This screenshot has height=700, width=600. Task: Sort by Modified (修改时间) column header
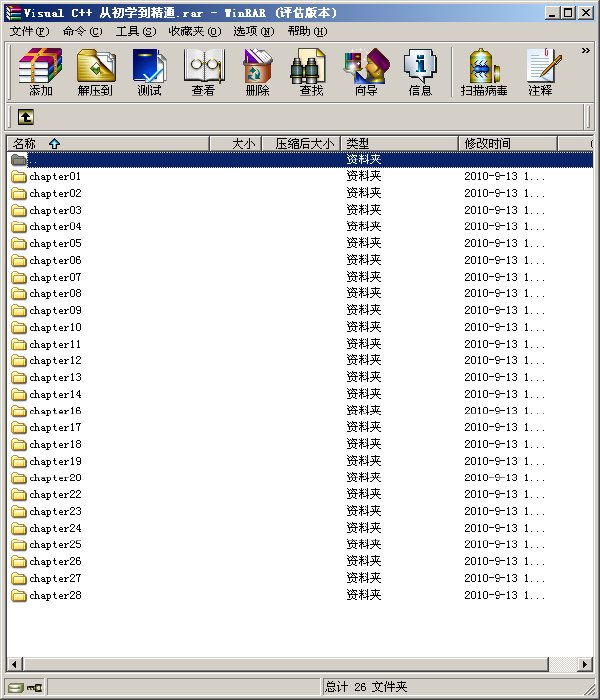[x=508, y=144]
